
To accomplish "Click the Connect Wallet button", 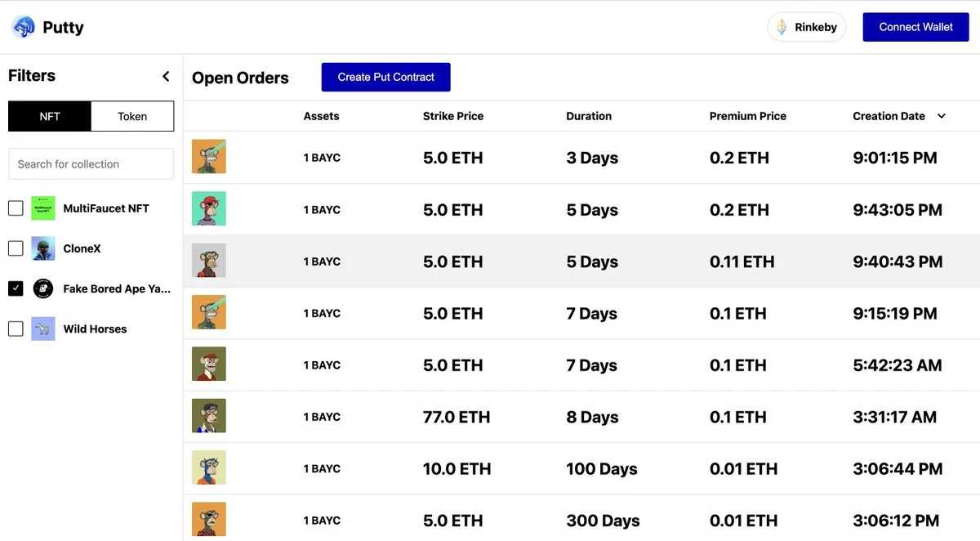I will coord(915,27).
